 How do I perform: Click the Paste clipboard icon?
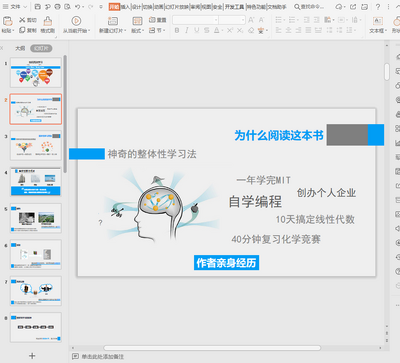pyautogui.click(x=8, y=21)
